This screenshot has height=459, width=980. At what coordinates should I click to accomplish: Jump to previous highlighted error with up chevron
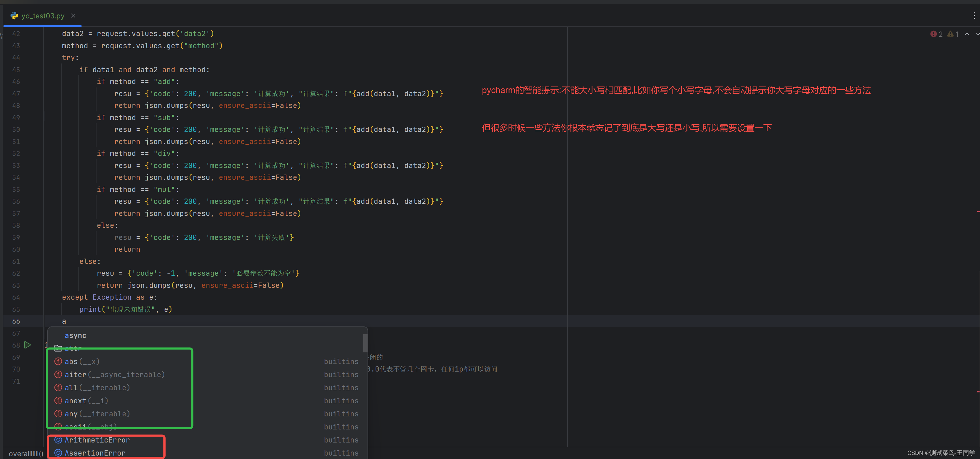pyautogui.click(x=967, y=34)
